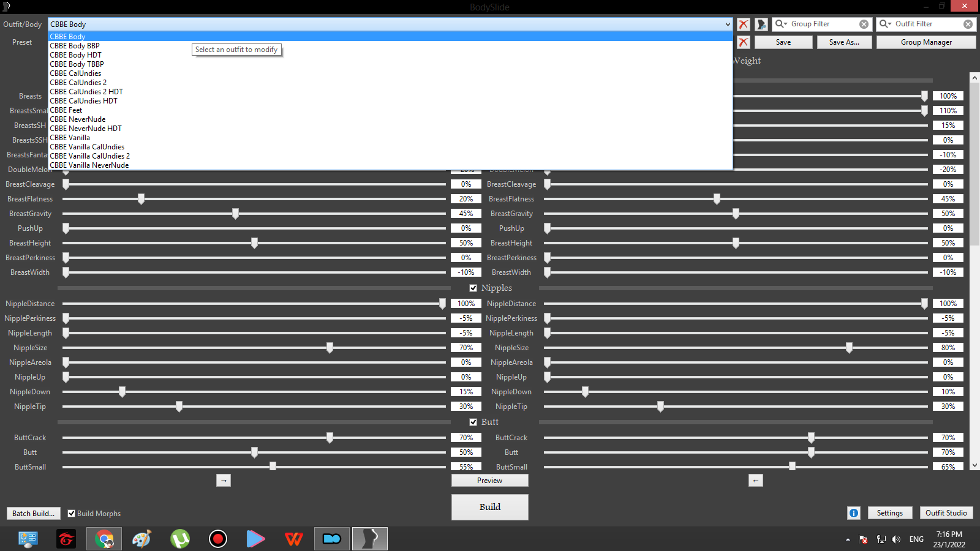Viewport: 980px width, 551px height.
Task: Delete preset using red X next to Save
Action: 743,42
